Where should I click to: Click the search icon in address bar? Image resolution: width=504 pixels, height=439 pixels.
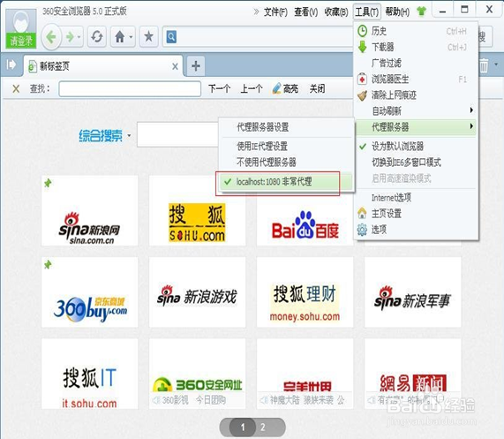(x=171, y=37)
